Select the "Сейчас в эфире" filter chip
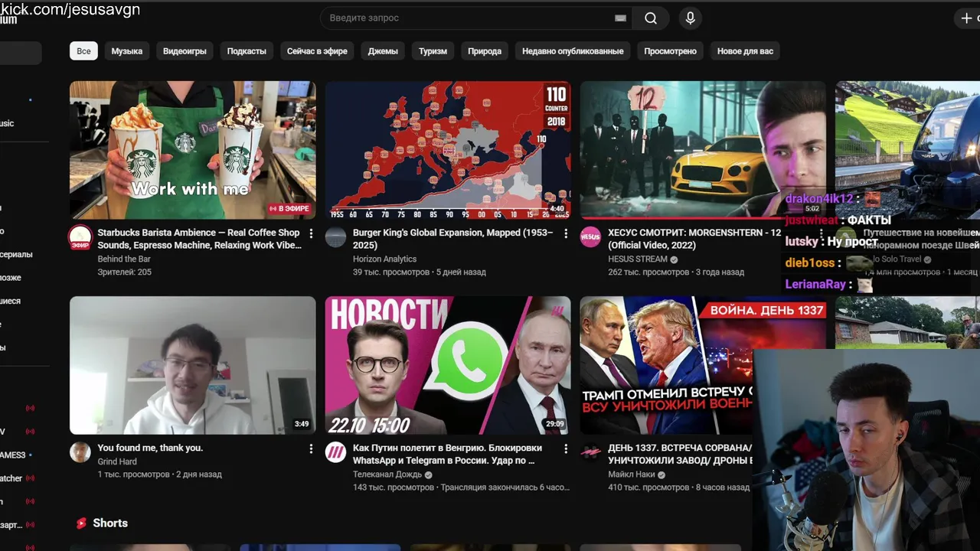This screenshot has height=551, width=980. tap(317, 51)
